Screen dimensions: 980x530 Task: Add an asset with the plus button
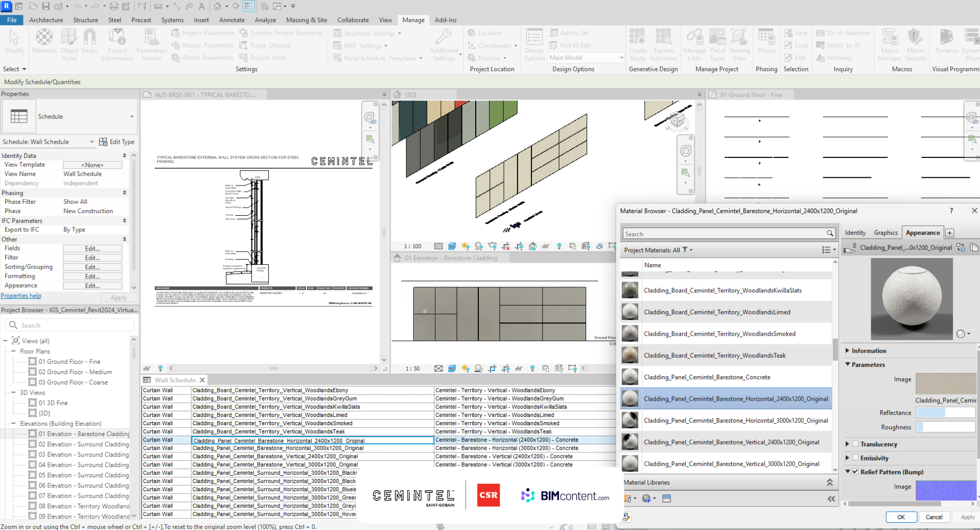click(x=949, y=233)
